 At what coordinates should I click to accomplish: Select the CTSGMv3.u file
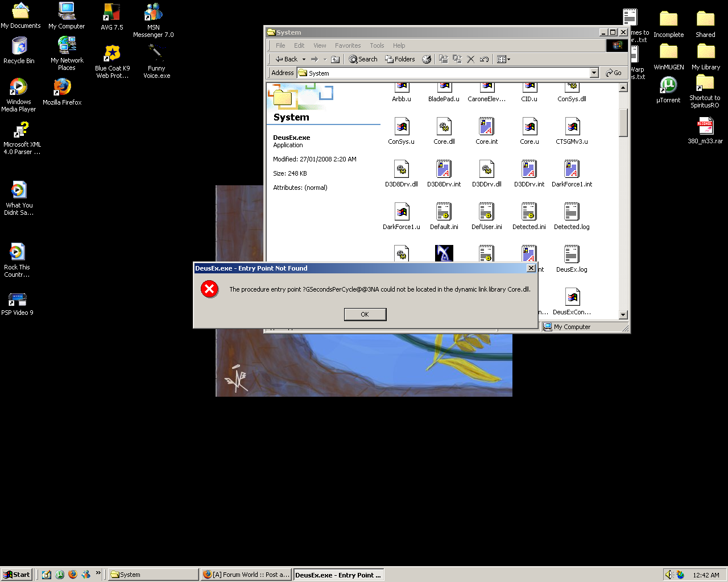point(572,131)
